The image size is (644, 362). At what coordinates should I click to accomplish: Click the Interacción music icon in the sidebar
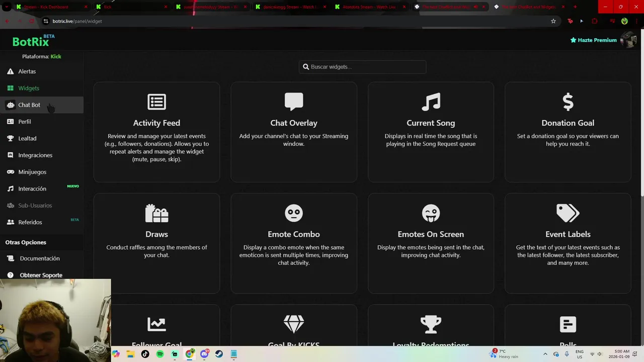11,189
